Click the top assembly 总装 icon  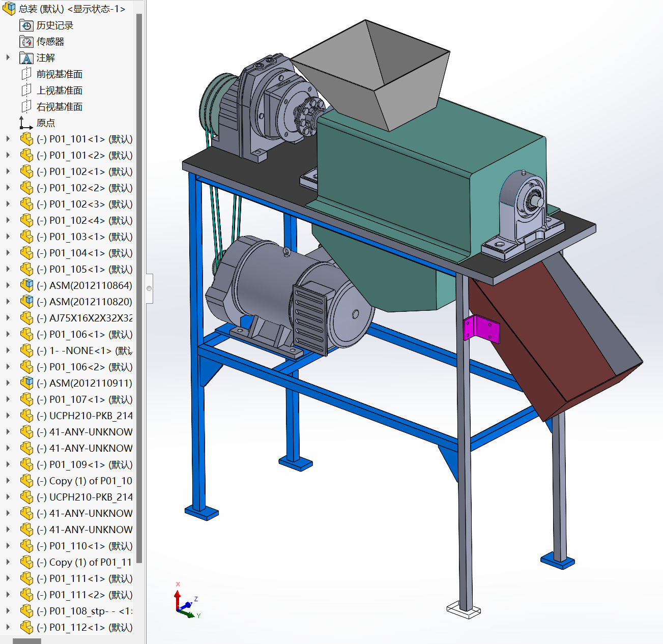(x=9, y=9)
